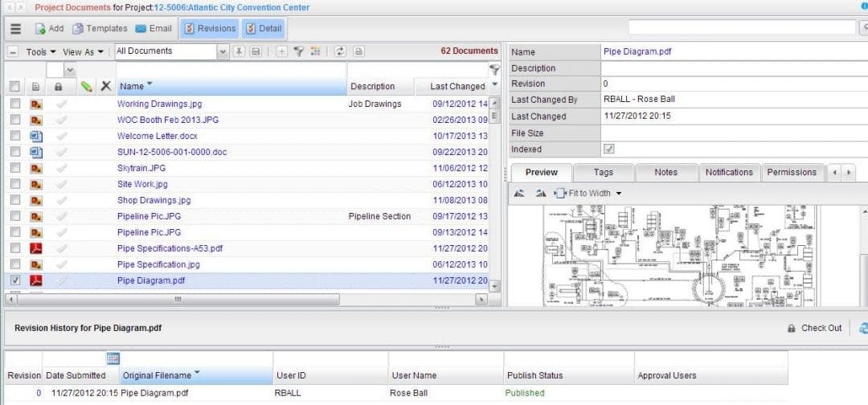The image size is (868, 405).
Task: Click the Word icon for Welcome Letter.docx
Action: 36,136
